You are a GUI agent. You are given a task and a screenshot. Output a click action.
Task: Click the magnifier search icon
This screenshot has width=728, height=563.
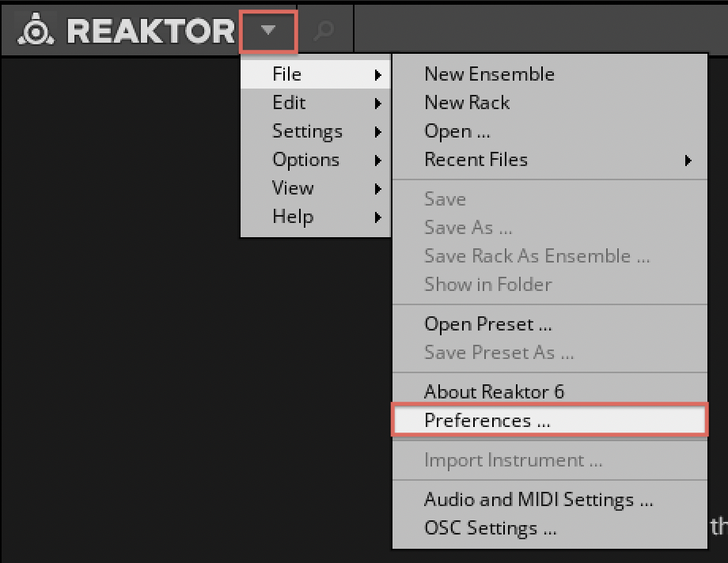[x=324, y=31]
